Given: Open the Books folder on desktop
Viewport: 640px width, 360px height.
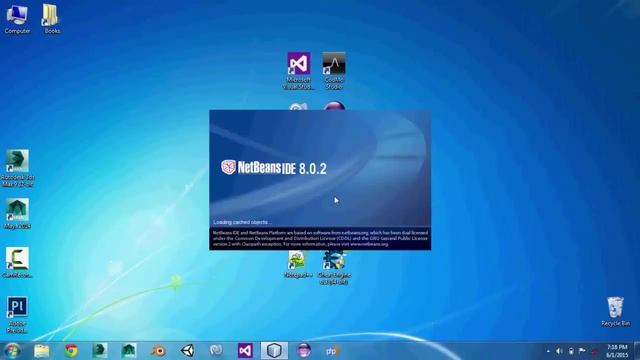Looking at the screenshot, I should tap(51, 19).
